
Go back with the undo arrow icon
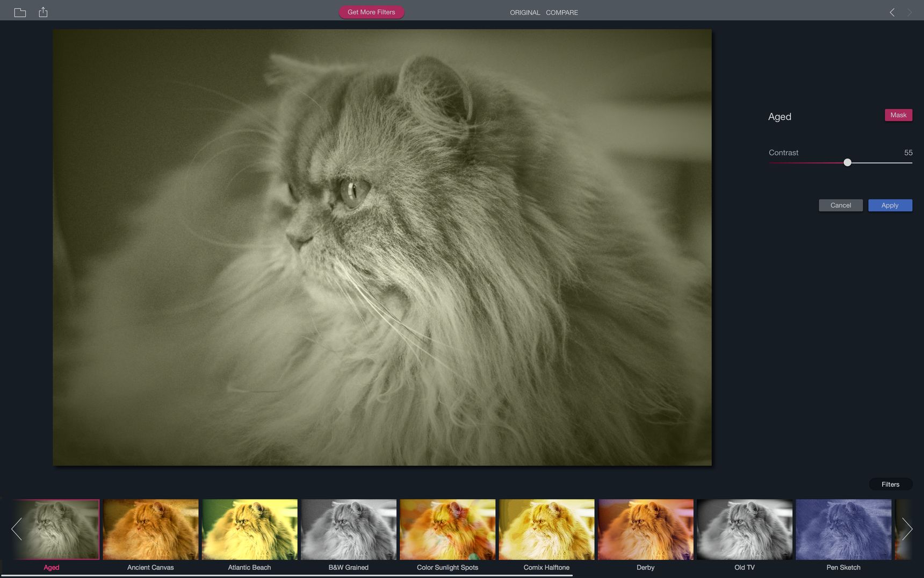892,12
